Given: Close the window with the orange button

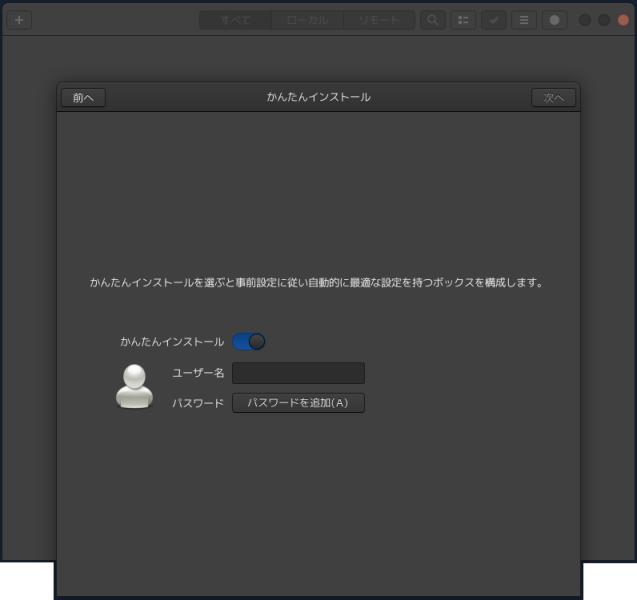Looking at the screenshot, I should tap(623, 20).
